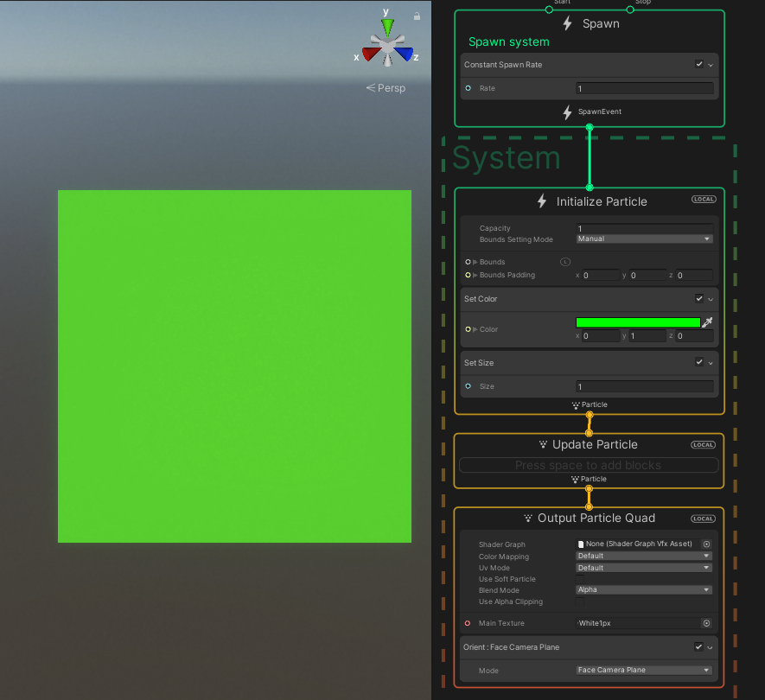Image resolution: width=765 pixels, height=700 pixels.
Task: Click the Size input port circle
Action: [469, 386]
